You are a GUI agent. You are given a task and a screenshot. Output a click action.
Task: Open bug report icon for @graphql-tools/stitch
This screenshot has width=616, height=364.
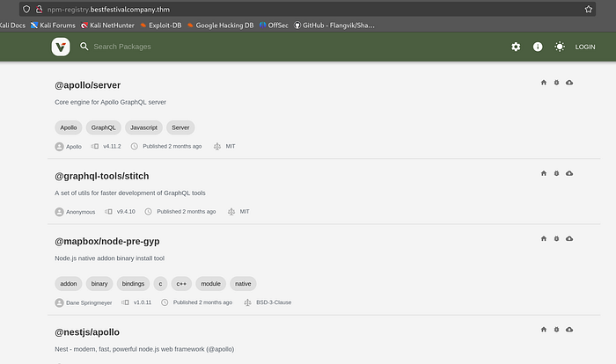tap(556, 173)
